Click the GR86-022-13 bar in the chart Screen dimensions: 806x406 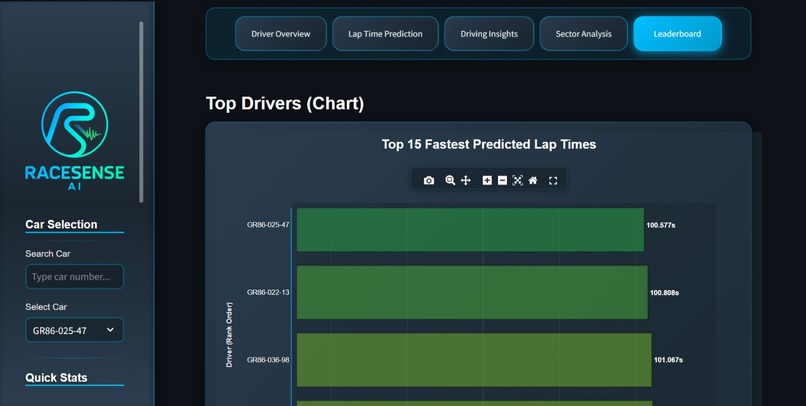pos(472,292)
